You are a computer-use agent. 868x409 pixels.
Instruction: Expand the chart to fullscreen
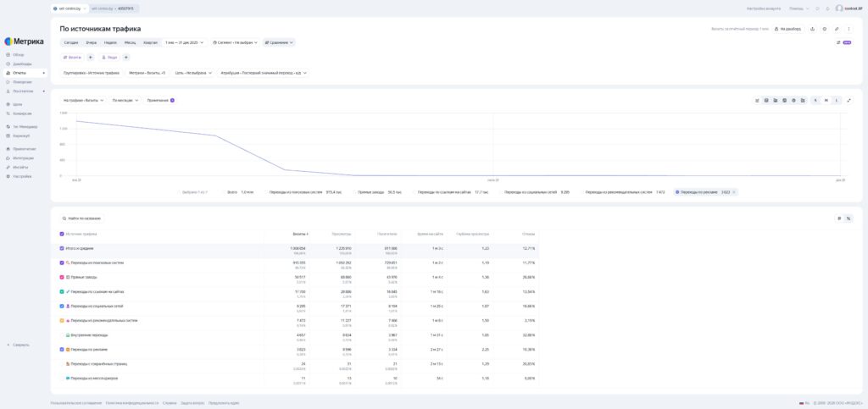(x=849, y=101)
